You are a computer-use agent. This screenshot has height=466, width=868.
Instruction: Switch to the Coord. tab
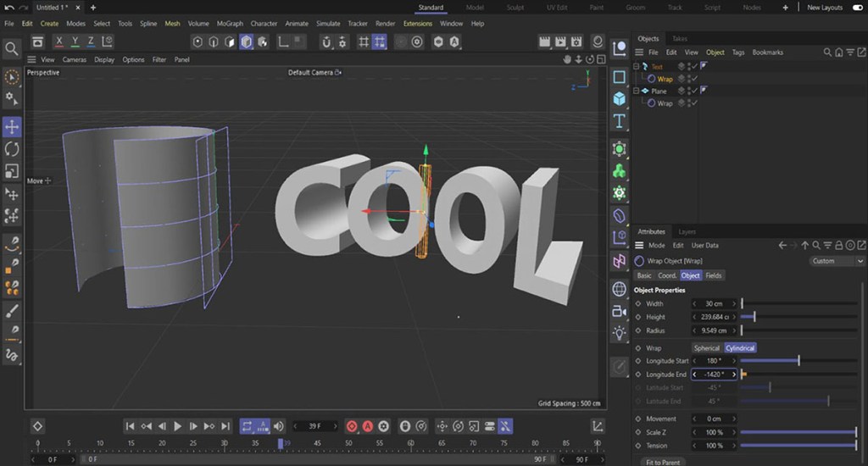pyautogui.click(x=667, y=275)
